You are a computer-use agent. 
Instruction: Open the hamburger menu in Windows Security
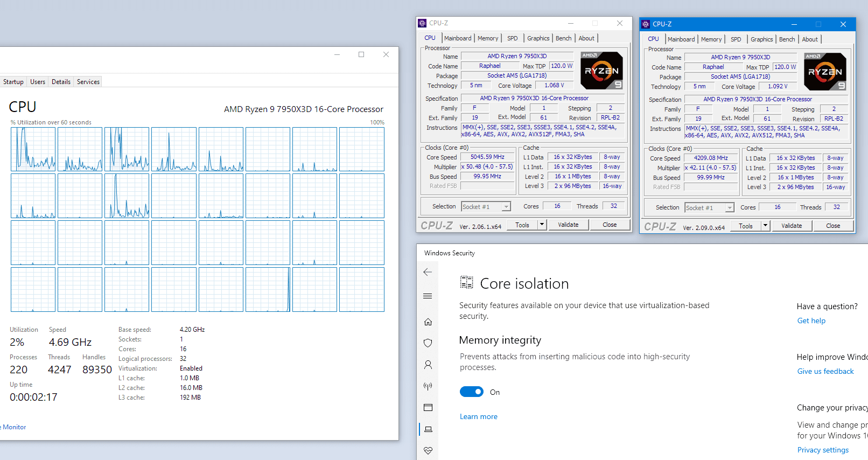(x=428, y=296)
